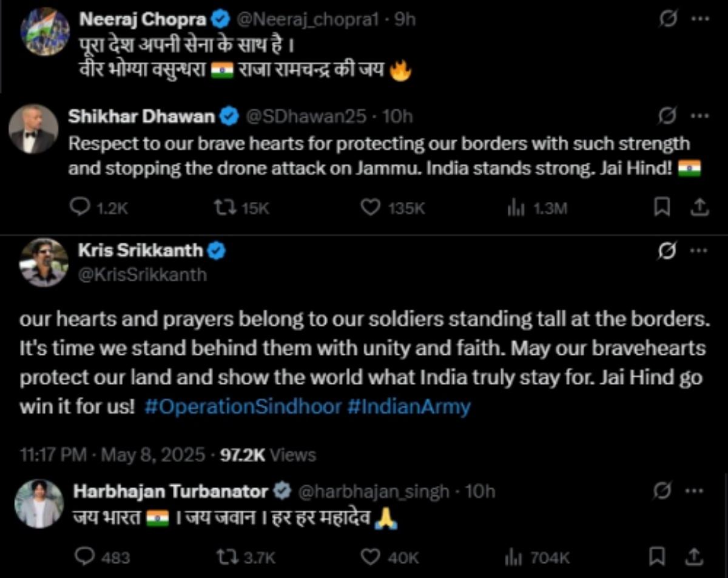728x578 pixels.
Task: Click the Grok icon on Shikhar Dhawan's tweet
Action: (668, 115)
